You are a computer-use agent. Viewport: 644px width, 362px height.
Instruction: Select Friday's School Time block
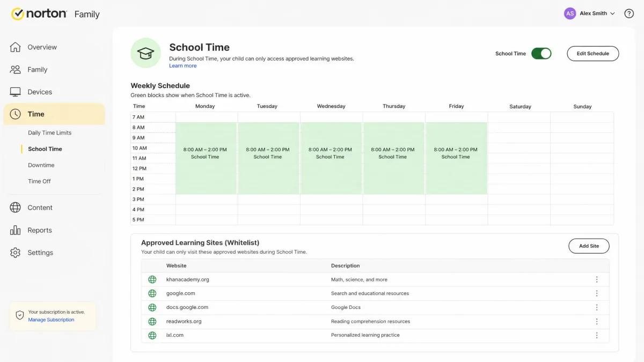coord(457,158)
